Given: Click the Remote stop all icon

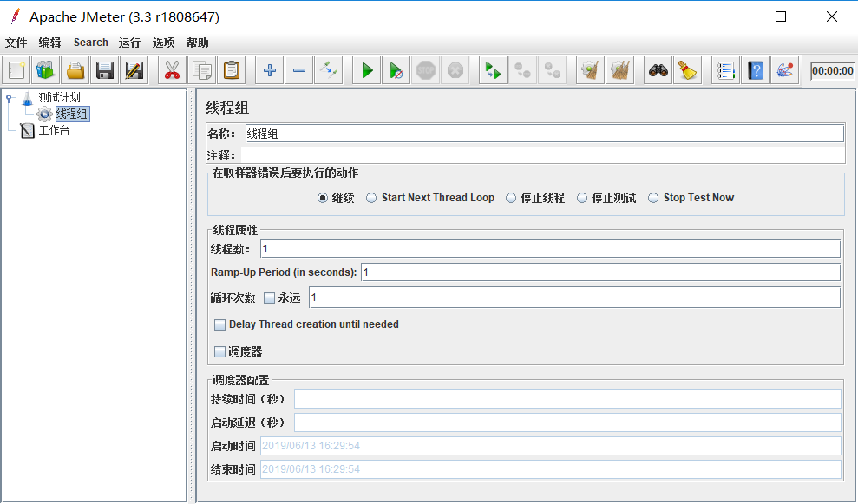Looking at the screenshot, I should [x=522, y=70].
